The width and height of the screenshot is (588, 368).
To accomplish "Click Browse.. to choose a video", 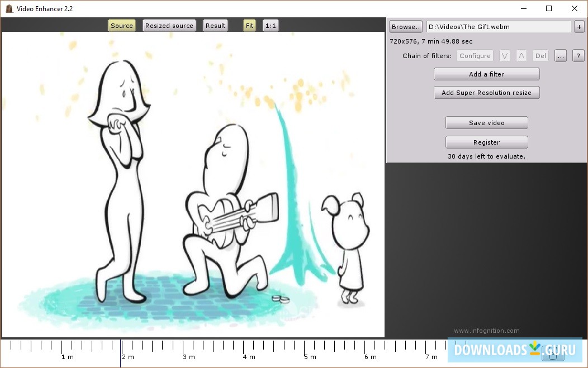I will pos(406,27).
